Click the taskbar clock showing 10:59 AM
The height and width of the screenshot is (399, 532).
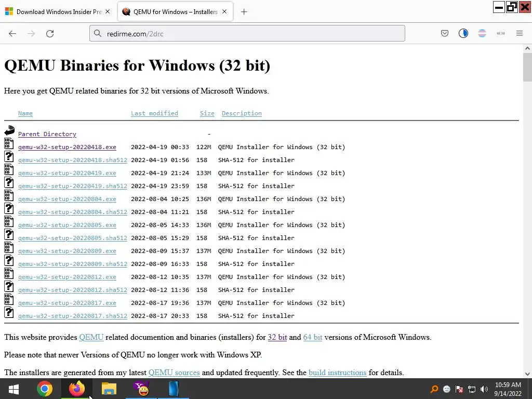[x=508, y=389]
